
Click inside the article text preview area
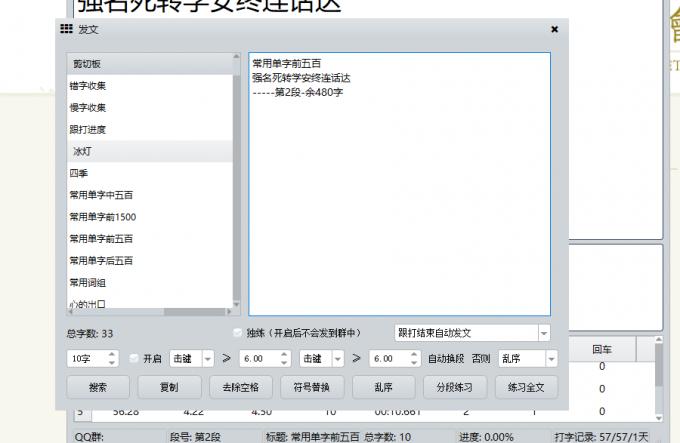click(x=399, y=184)
